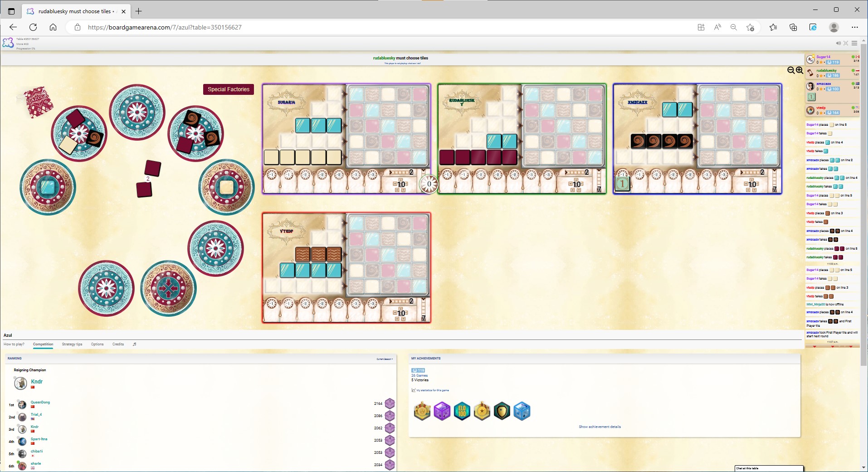Image resolution: width=868 pixels, height=472 pixels.
Task: Select the Competition tab
Action: tap(43, 344)
